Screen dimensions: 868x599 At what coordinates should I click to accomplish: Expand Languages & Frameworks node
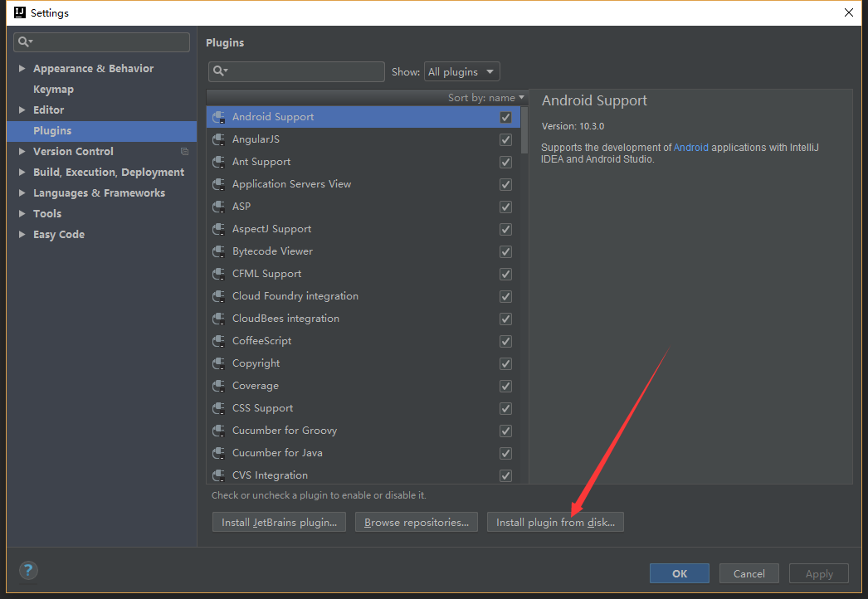coord(22,193)
